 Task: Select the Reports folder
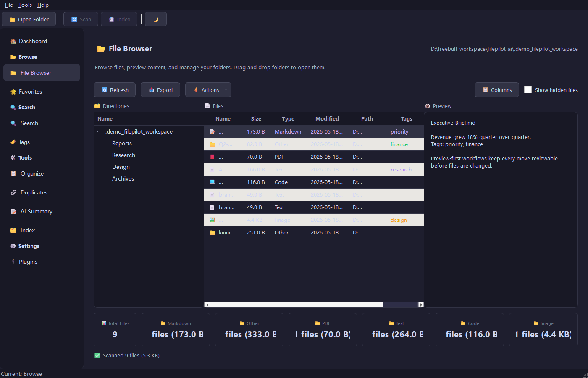point(122,143)
